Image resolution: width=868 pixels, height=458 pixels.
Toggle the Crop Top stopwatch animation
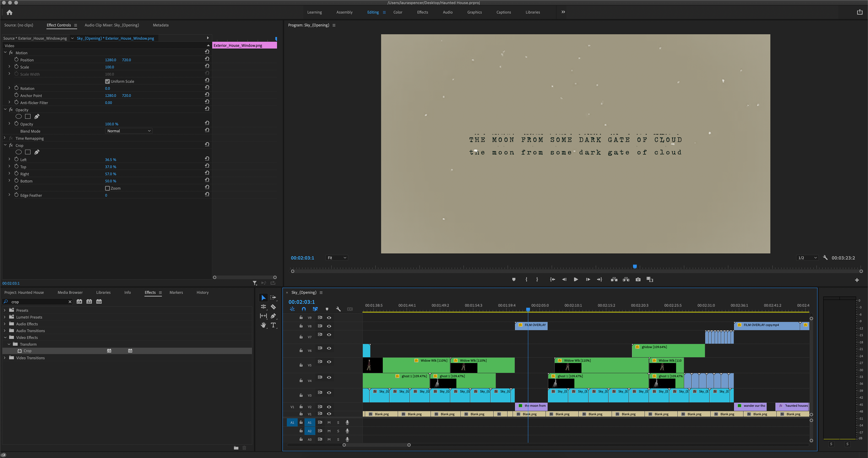point(16,166)
